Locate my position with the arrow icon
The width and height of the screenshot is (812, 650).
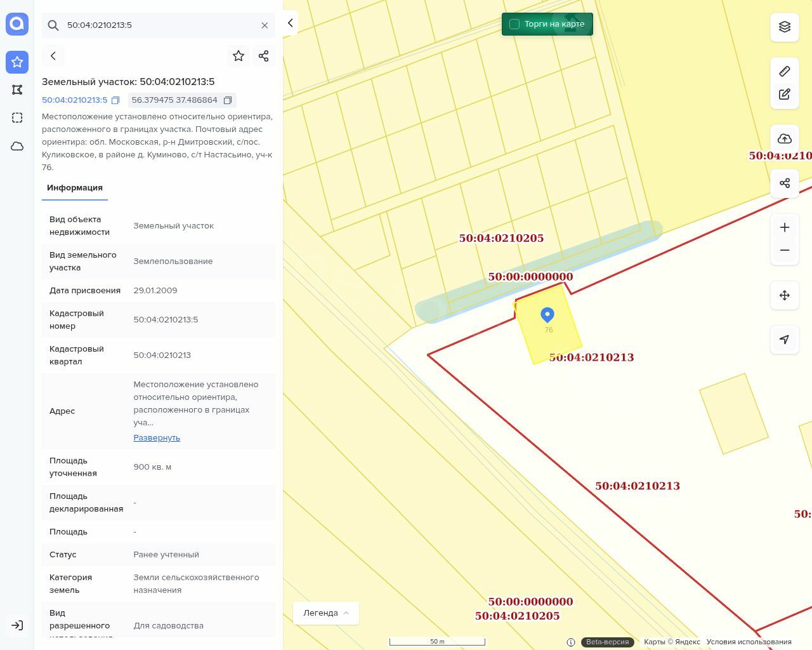785,340
